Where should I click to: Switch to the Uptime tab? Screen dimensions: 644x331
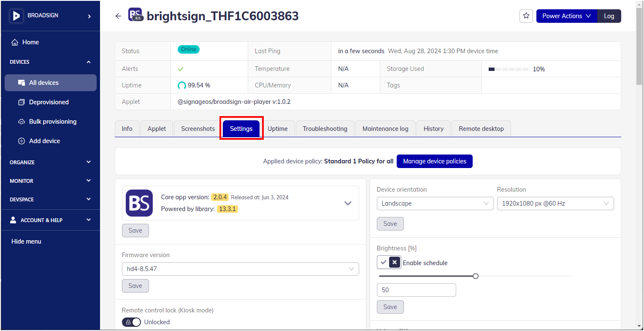pyautogui.click(x=278, y=129)
